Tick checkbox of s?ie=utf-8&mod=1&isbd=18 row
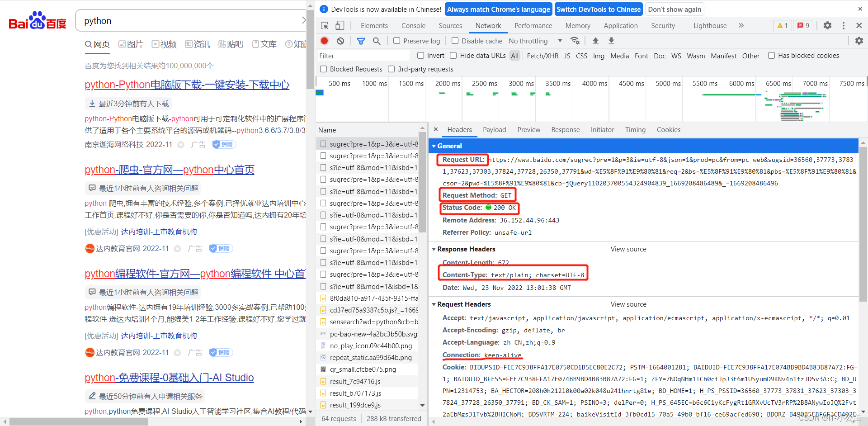The image size is (868, 426). click(323, 286)
